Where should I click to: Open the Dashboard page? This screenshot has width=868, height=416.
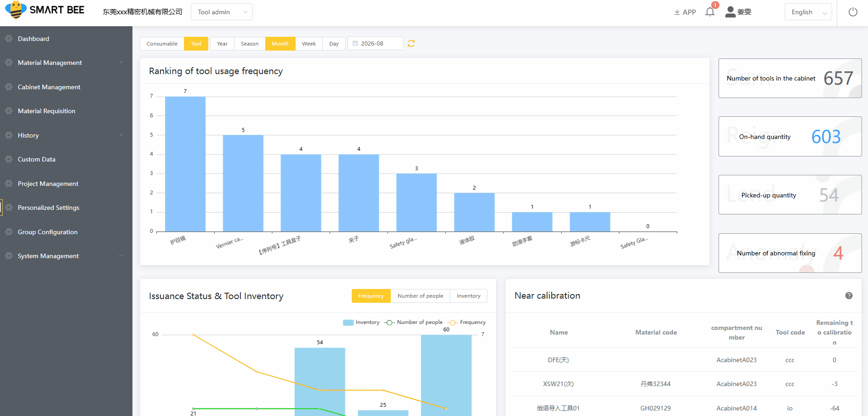click(x=66, y=39)
